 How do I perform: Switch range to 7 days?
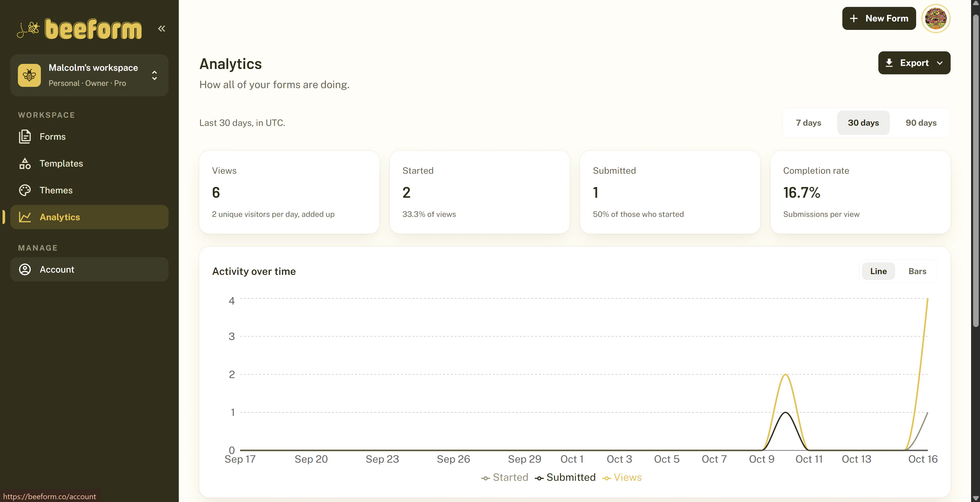pos(808,123)
